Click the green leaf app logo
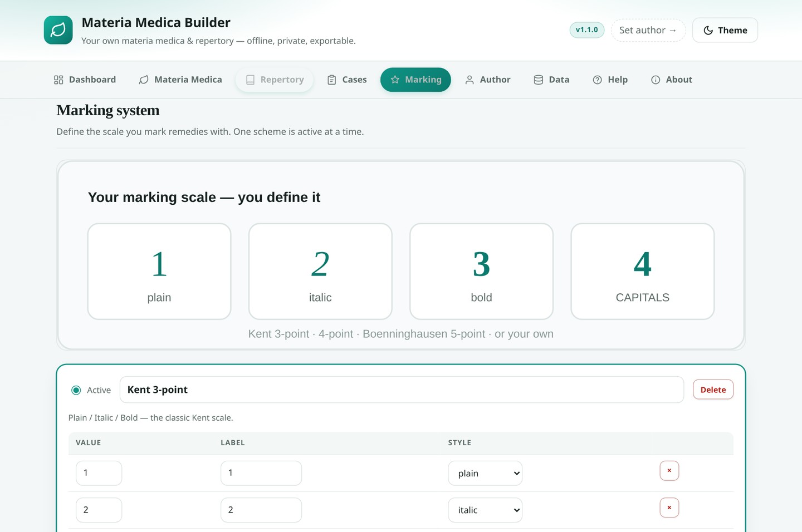The image size is (802, 532). (58, 30)
